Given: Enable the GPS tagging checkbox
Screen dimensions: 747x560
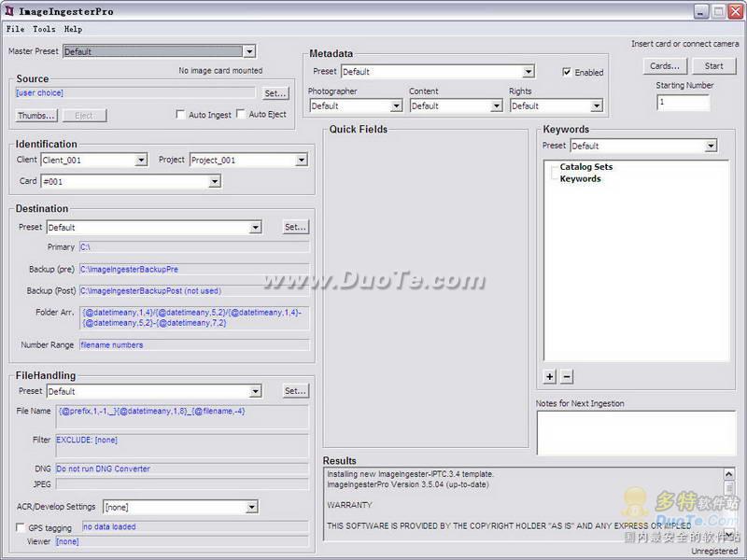Looking at the screenshot, I should [x=21, y=527].
